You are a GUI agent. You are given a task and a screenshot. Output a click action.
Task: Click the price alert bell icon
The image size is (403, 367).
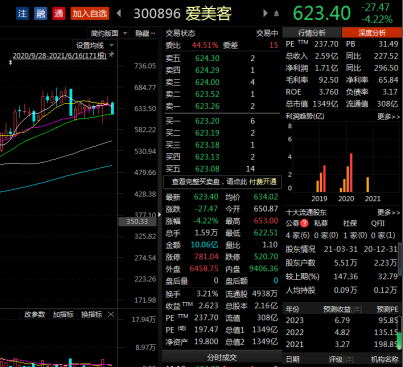pos(276,14)
